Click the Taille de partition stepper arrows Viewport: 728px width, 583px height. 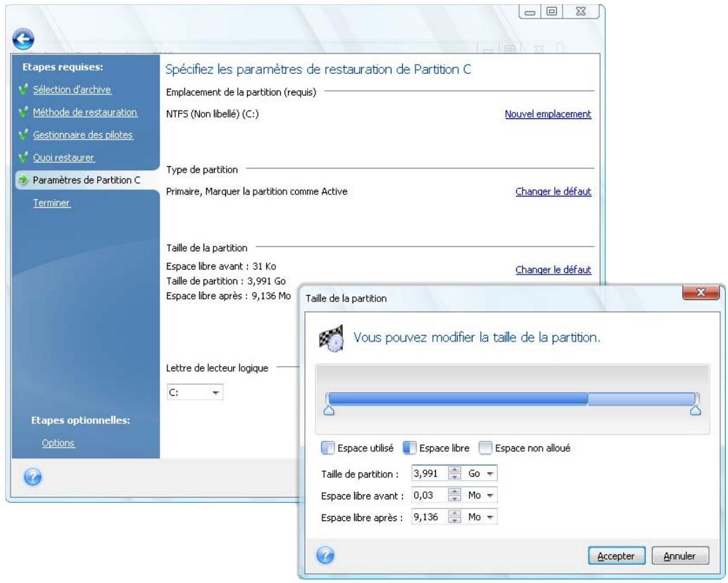coord(455,473)
